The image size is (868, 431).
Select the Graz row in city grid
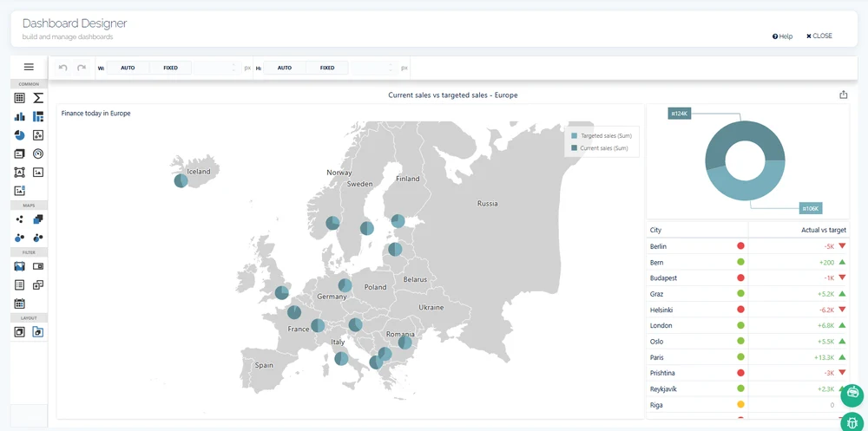pos(747,294)
